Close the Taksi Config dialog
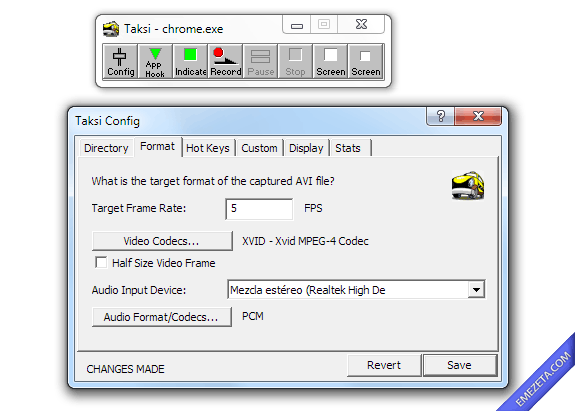This screenshot has width=575, height=411. tap(478, 116)
